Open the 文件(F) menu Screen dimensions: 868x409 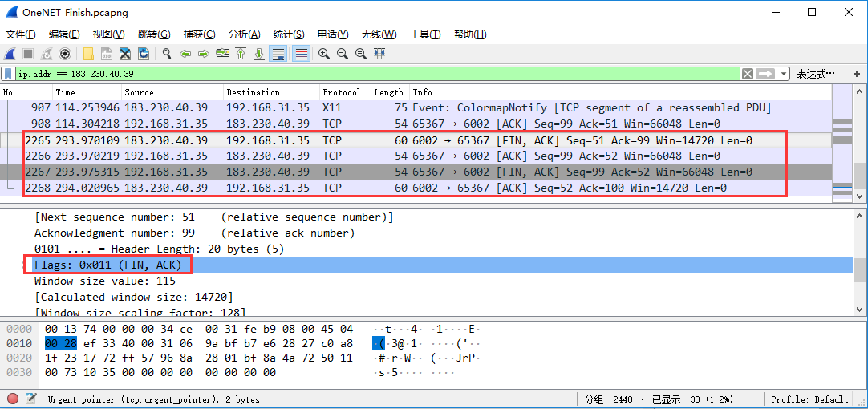(x=21, y=34)
